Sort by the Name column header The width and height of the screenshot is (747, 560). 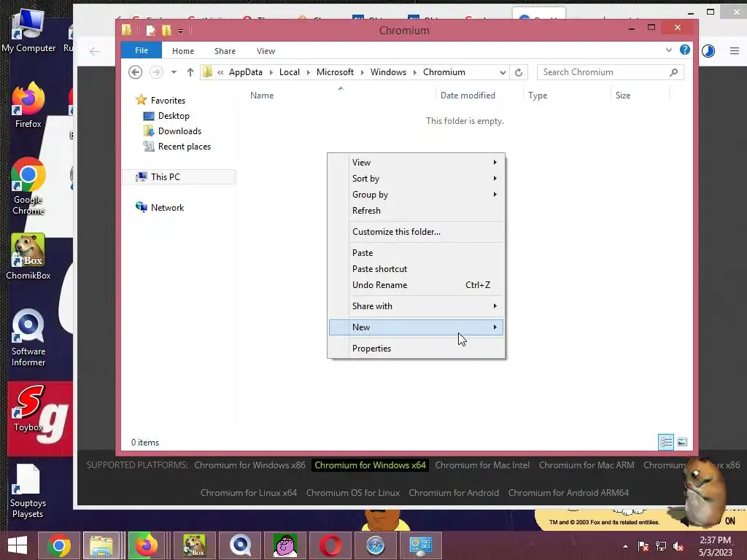click(x=262, y=96)
